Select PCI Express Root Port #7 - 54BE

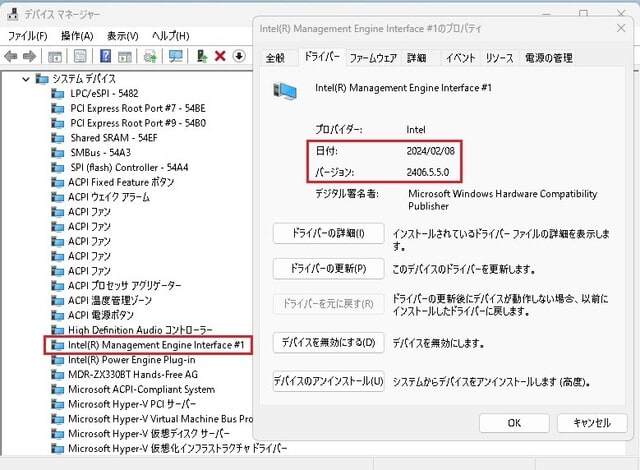[x=138, y=108]
